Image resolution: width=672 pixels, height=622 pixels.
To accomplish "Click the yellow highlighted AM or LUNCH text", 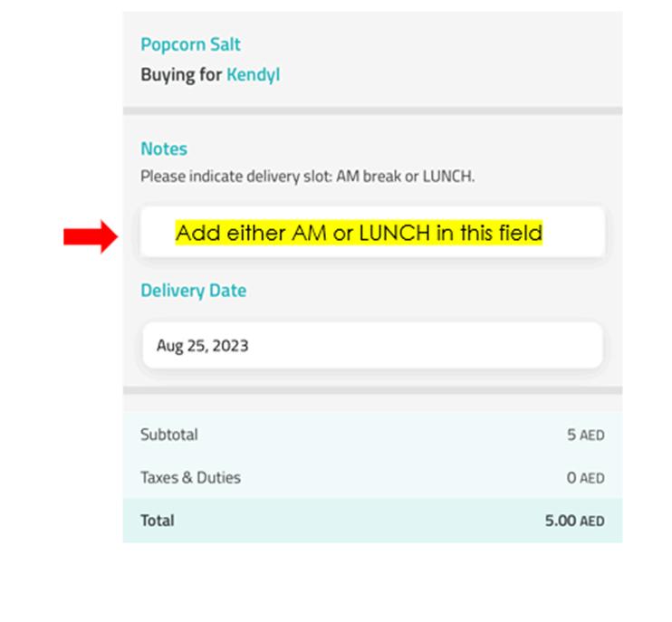I will (x=359, y=233).
